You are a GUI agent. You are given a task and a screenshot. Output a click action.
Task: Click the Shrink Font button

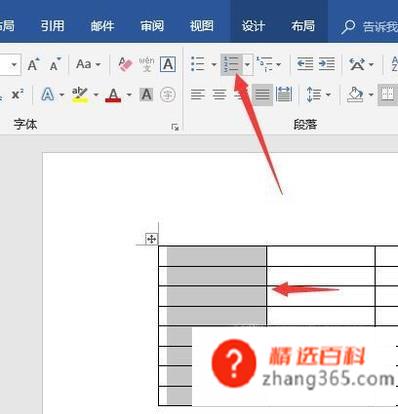(55, 64)
